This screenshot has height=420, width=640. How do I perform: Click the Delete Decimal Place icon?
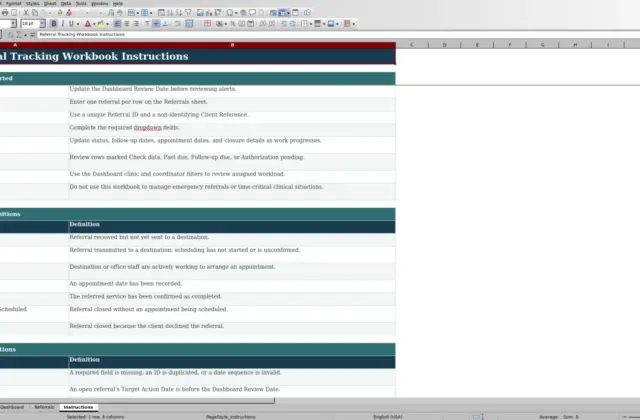(271, 24)
